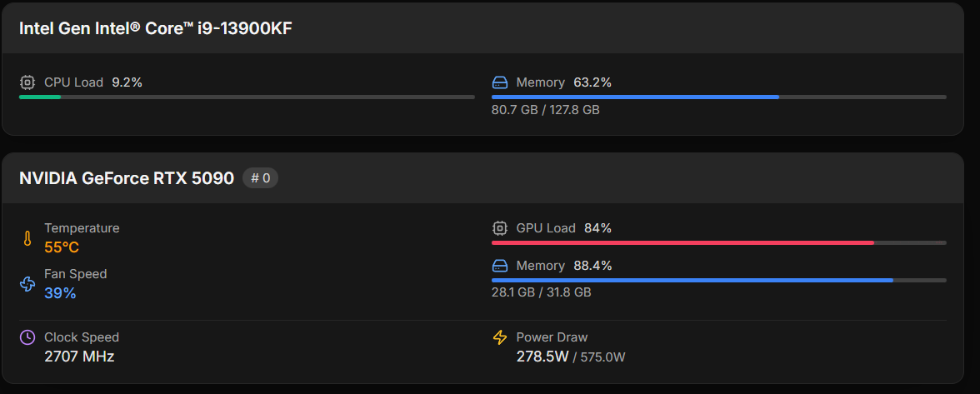The width and height of the screenshot is (980, 394).
Task: Select the NVIDIA GeForce RTX 5090 title
Action: 127,177
